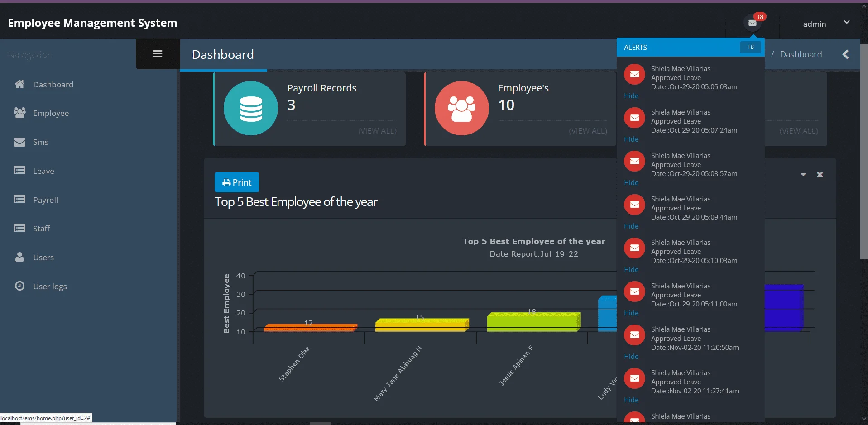Click alert envelope icon dated 11:27:41am
Viewport: 868px width, 425px height.
point(634,378)
